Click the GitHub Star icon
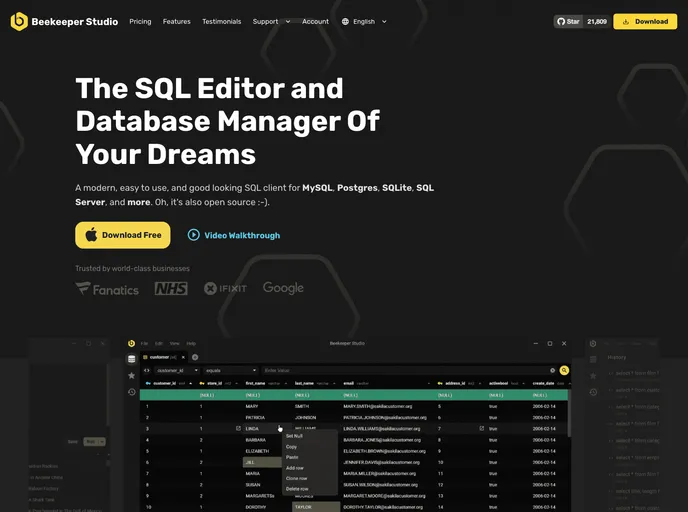The image size is (688, 512). coord(562,21)
